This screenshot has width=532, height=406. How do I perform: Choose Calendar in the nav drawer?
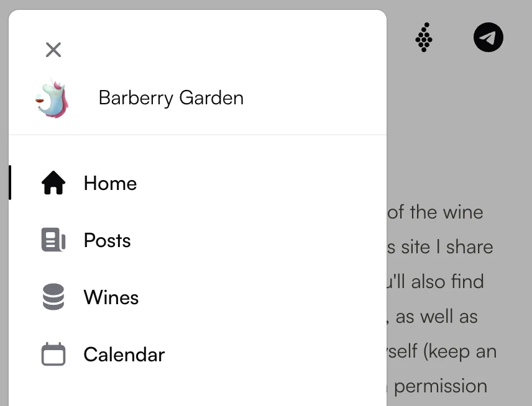click(x=124, y=354)
